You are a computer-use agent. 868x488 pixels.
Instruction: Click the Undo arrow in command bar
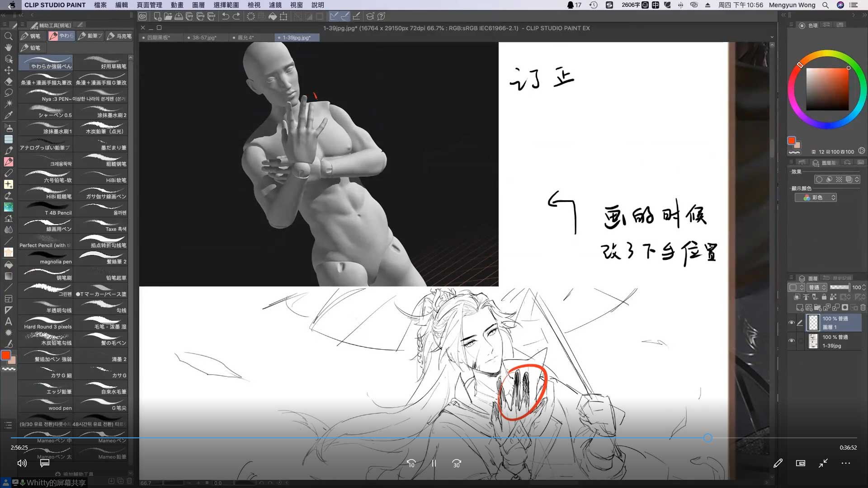[225, 17]
